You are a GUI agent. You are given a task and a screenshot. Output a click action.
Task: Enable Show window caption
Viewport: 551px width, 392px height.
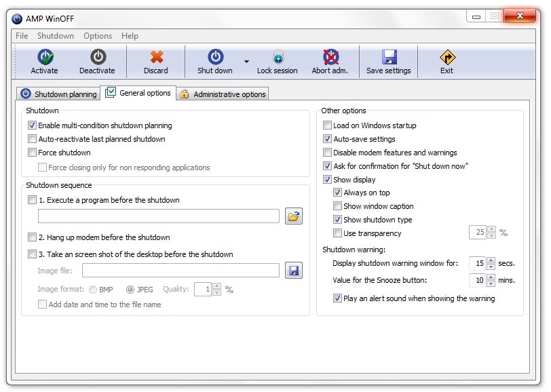point(337,206)
